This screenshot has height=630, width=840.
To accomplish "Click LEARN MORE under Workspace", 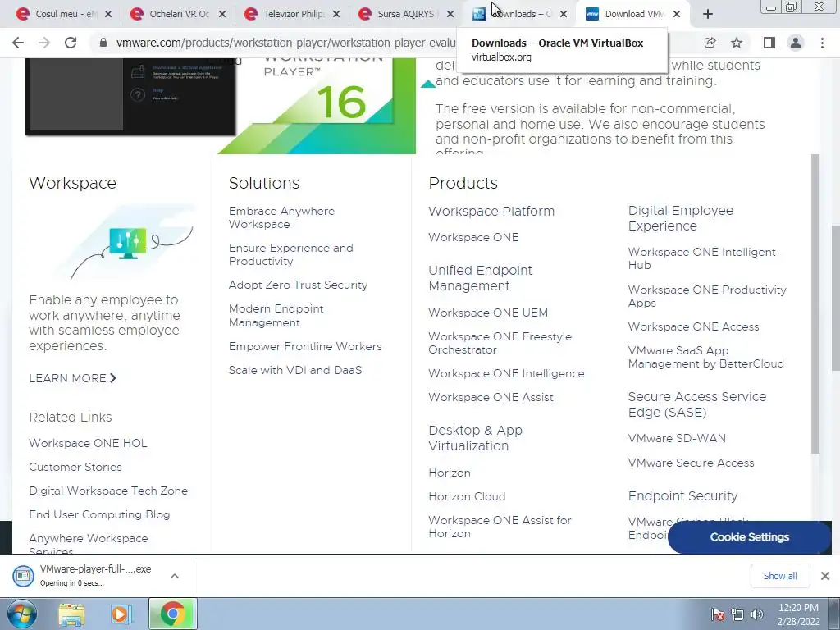I will 72,378.
